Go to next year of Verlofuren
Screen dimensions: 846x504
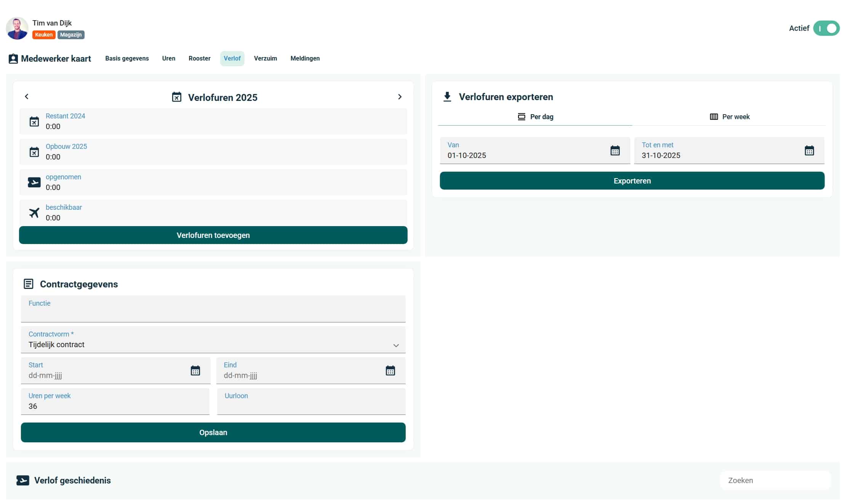(x=400, y=97)
